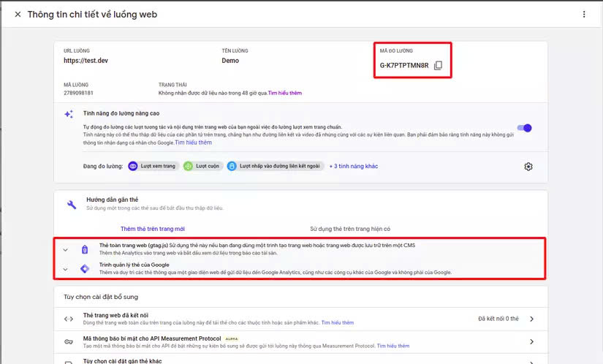The width and height of the screenshot is (603, 364).
Task: Click the gtag.js tag icon
Action: coord(85,249)
